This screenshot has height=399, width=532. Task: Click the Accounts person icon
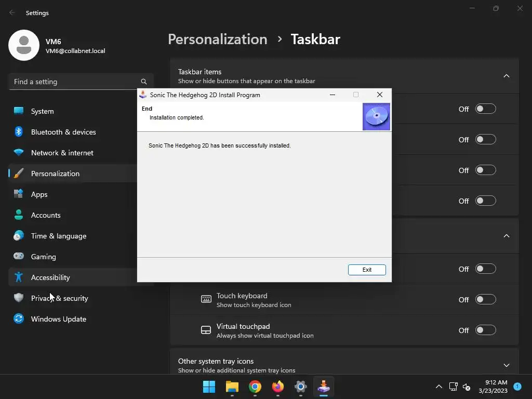coord(19,215)
